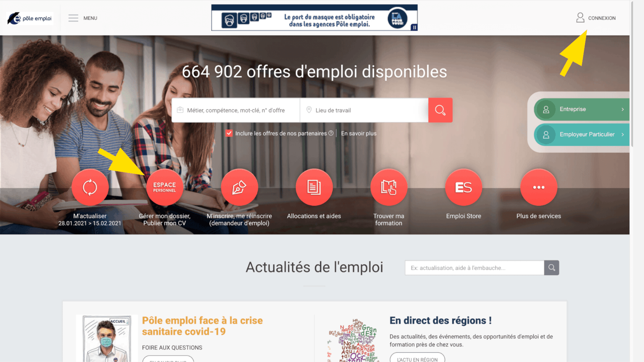This screenshot has height=362, width=644.
Task: Click the Trouver ma formation label
Action: click(388, 220)
